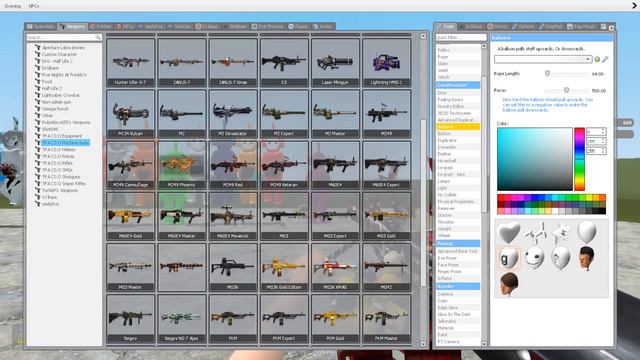Select the No Collide tool
640x360 pixels.
point(458,195)
